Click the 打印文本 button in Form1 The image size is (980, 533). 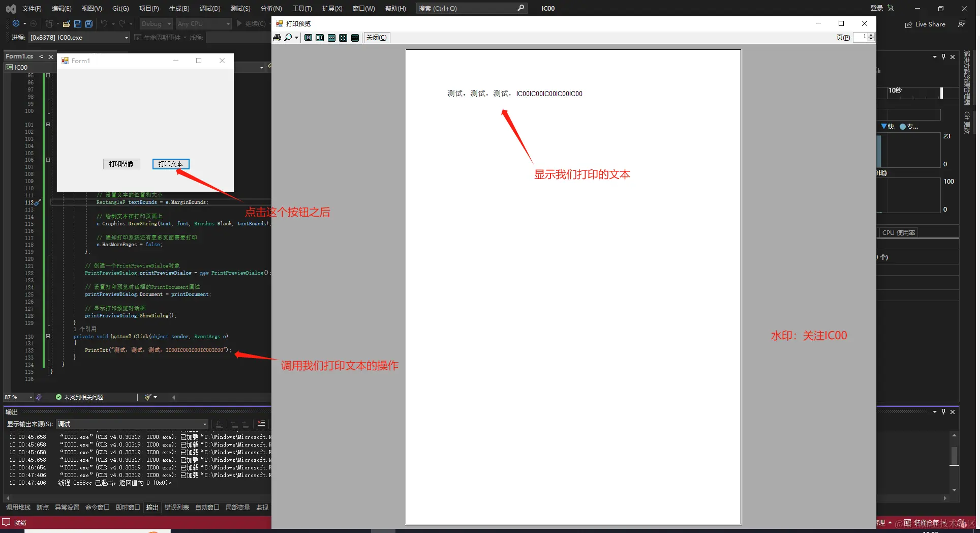[171, 164]
